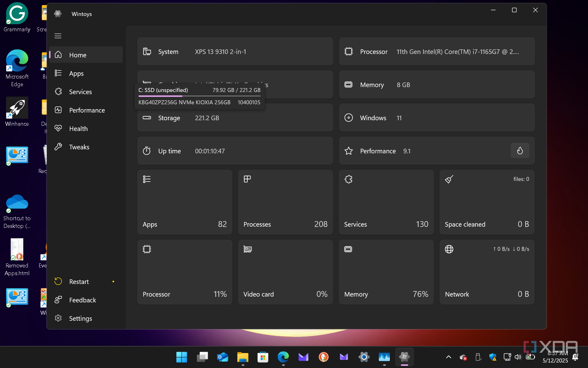
Task: Open Grammarly desktop shortcut
Action: pyautogui.click(x=17, y=17)
